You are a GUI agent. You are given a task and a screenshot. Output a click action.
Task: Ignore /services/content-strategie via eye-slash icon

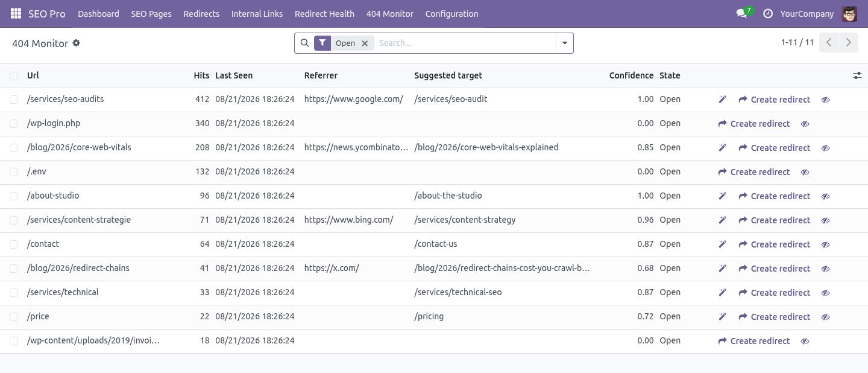pos(826,220)
